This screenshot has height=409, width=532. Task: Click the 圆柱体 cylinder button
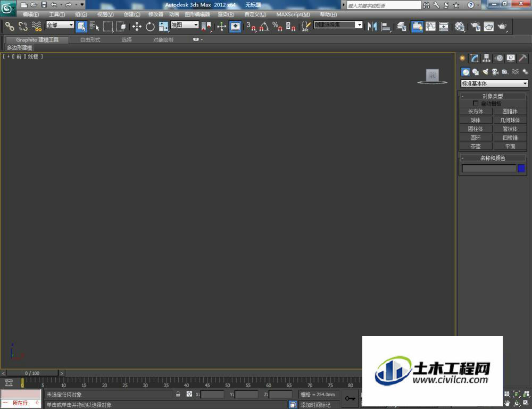(475, 129)
